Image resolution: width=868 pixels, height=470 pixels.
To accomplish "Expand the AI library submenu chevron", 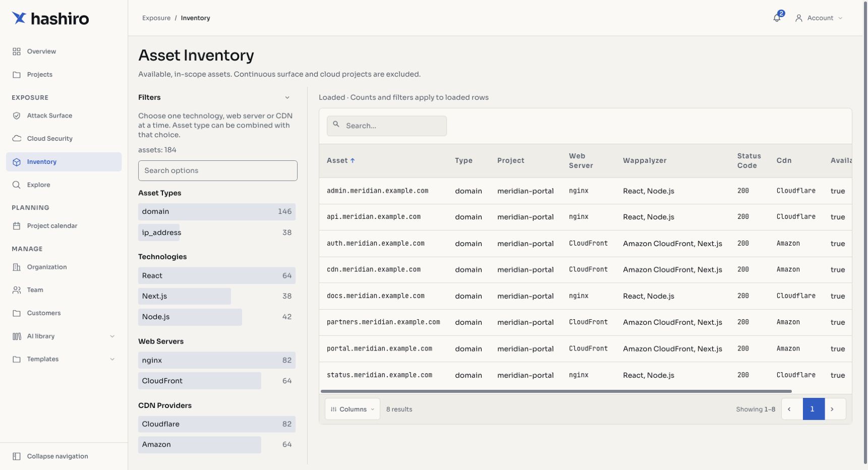I will click(112, 336).
